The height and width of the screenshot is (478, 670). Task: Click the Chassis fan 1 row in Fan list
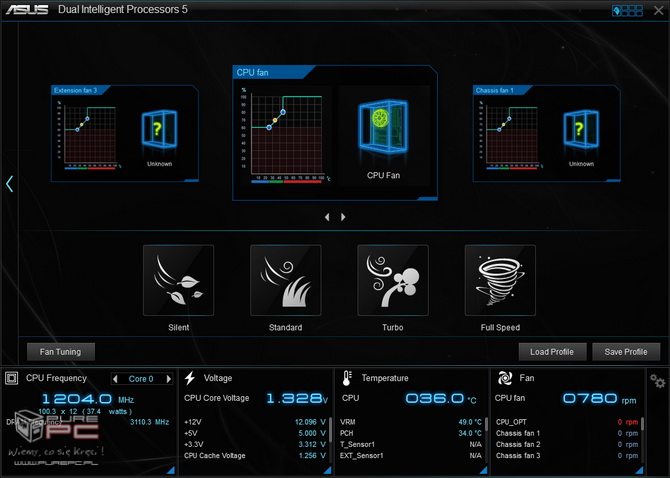tap(567, 433)
